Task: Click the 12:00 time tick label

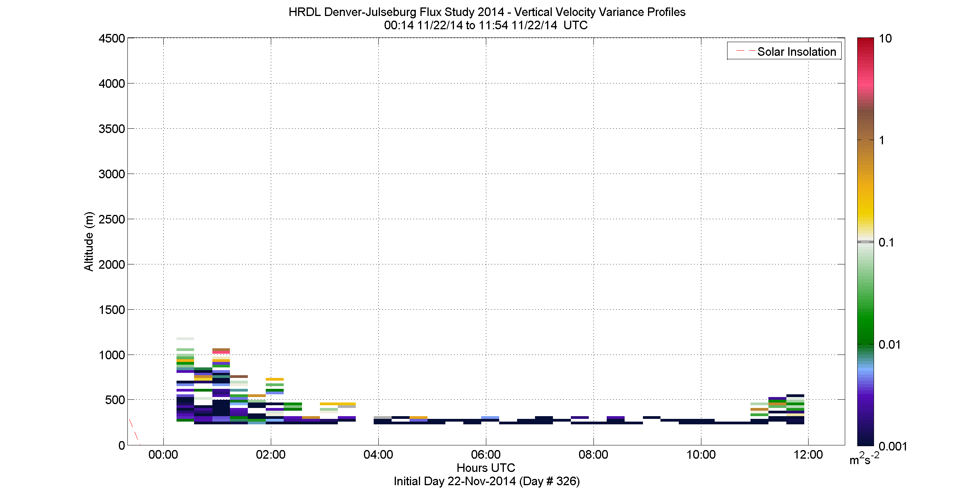Action: tap(808, 455)
